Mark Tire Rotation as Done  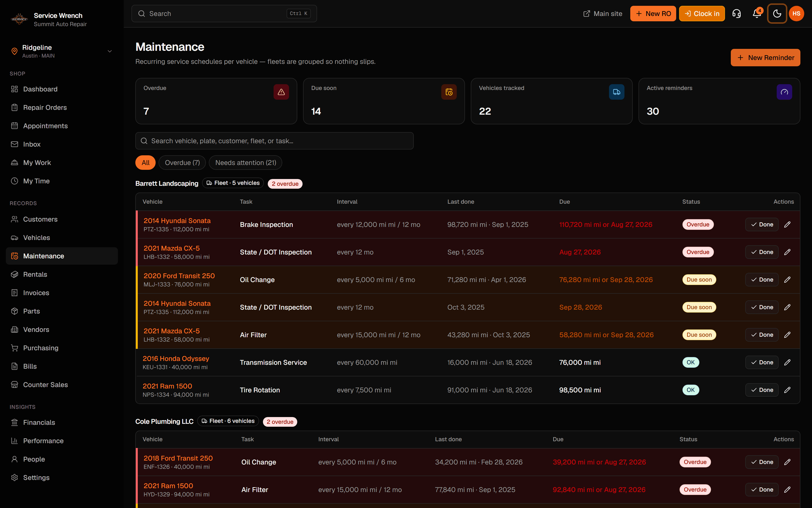762,390
